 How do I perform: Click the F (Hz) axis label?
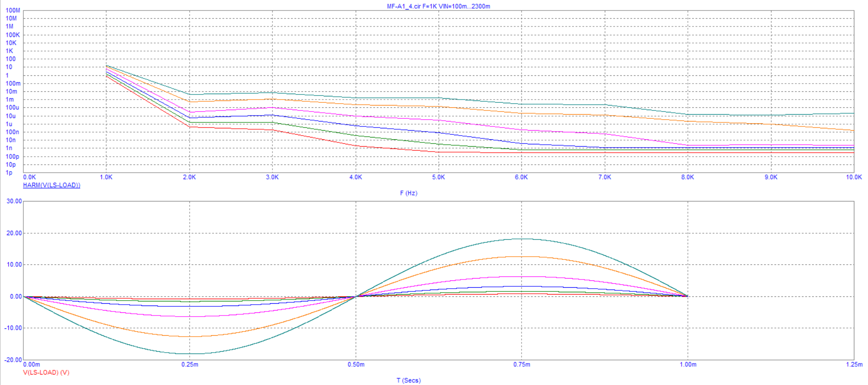click(x=409, y=193)
